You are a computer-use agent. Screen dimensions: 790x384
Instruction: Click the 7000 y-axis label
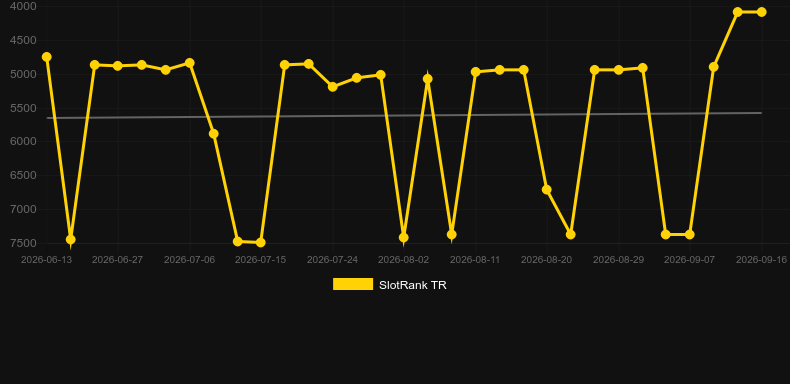click(23, 209)
